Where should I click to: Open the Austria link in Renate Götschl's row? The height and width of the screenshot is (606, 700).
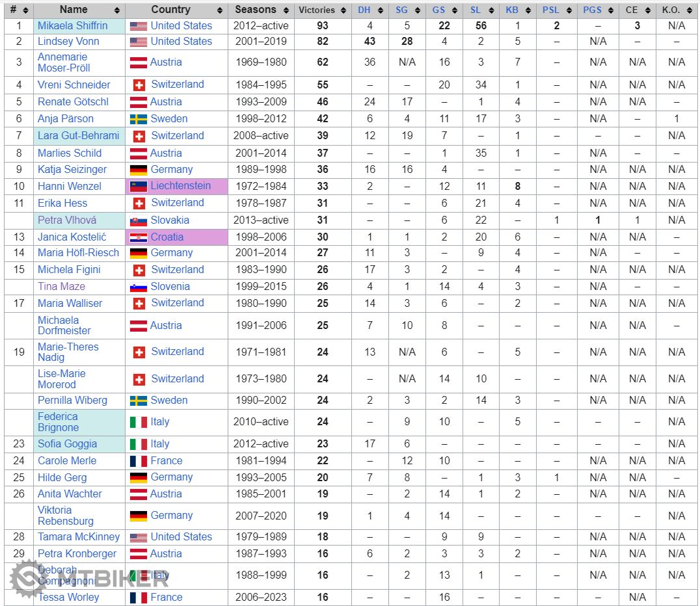166,102
